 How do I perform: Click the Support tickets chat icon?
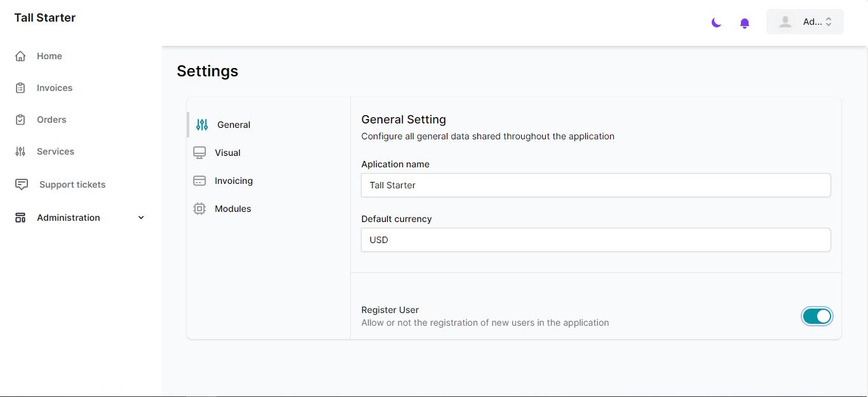click(x=22, y=185)
